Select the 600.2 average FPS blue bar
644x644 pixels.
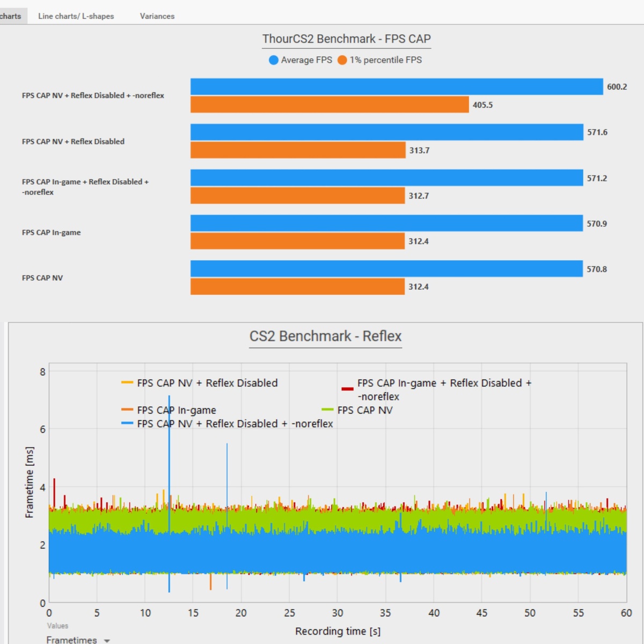tap(397, 87)
